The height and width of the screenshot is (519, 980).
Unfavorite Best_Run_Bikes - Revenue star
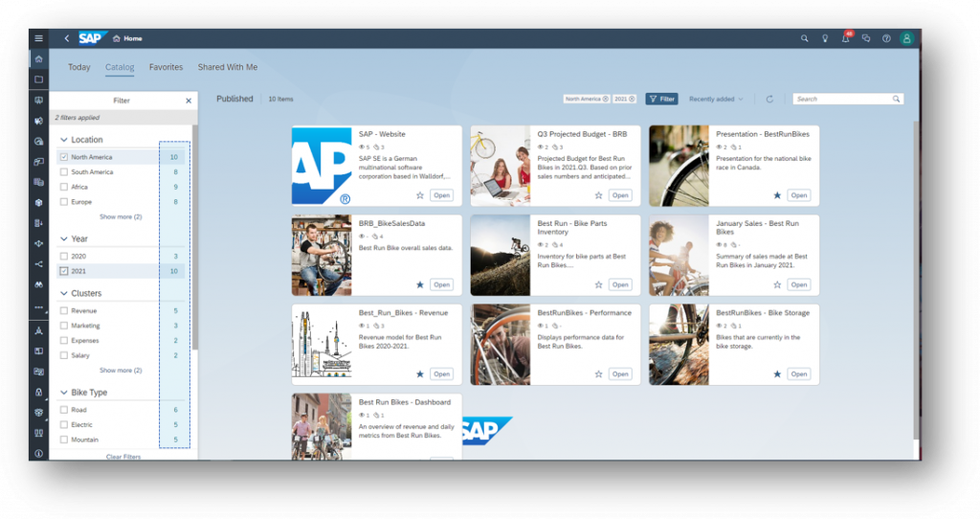click(x=420, y=374)
